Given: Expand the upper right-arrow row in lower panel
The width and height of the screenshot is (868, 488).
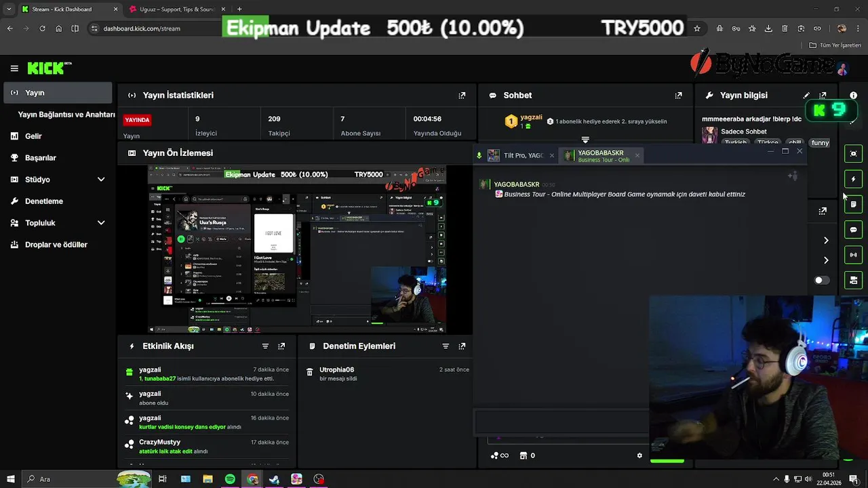Looking at the screenshot, I should click(826, 241).
